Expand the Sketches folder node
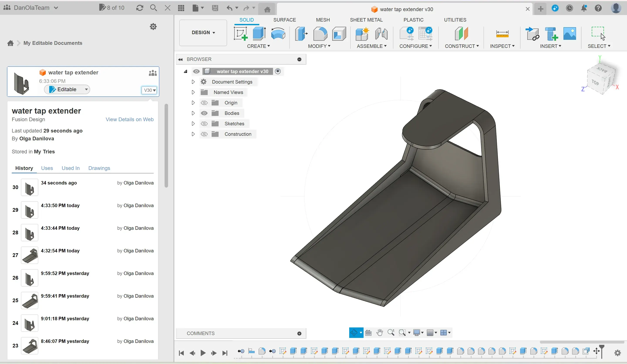Screen dimensions: 627x364 (193, 124)
